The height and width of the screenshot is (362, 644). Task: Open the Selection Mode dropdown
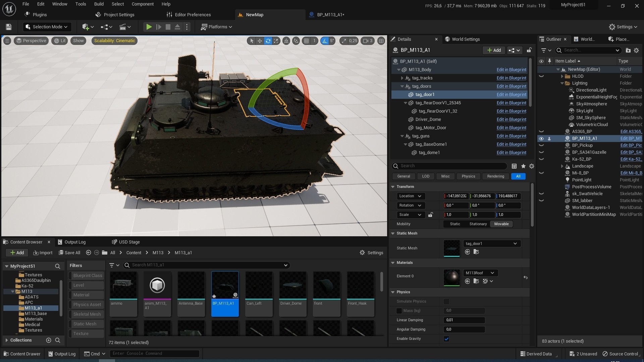[x=47, y=27]
